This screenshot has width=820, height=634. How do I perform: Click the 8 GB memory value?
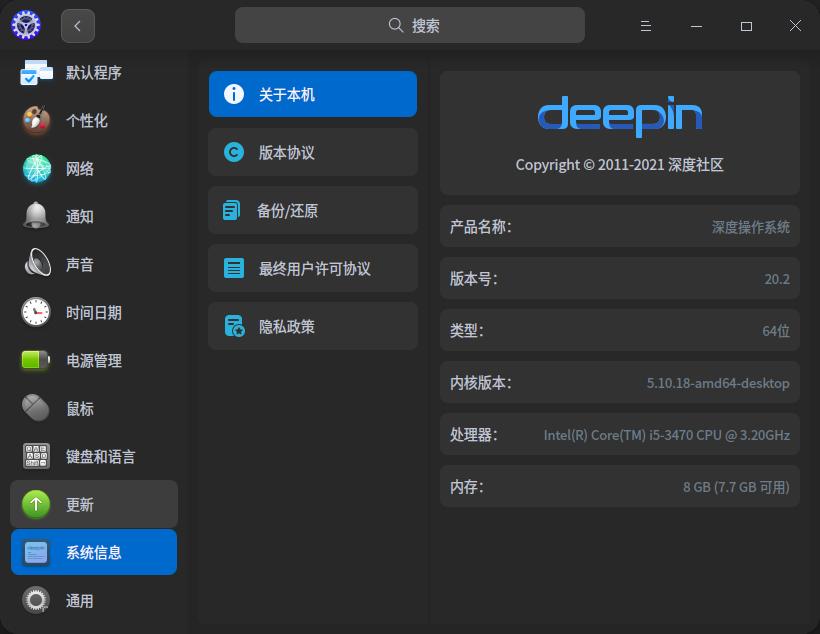click(736, 487)
